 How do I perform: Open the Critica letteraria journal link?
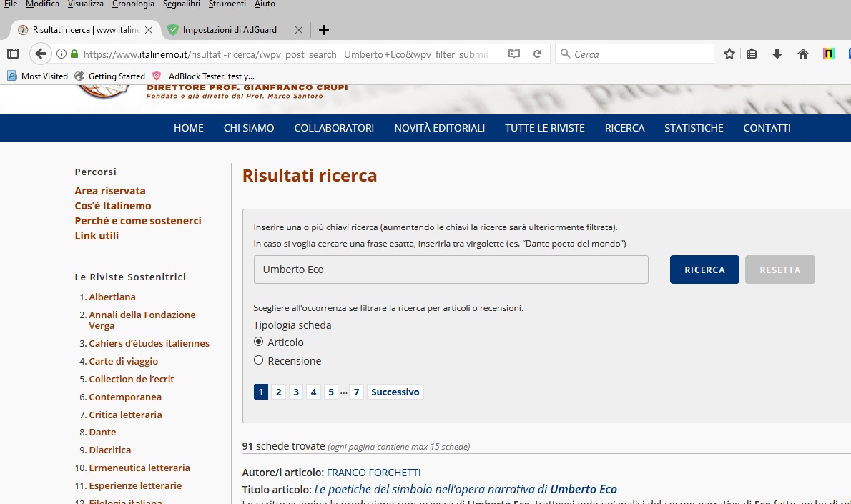tap(125, 415)
